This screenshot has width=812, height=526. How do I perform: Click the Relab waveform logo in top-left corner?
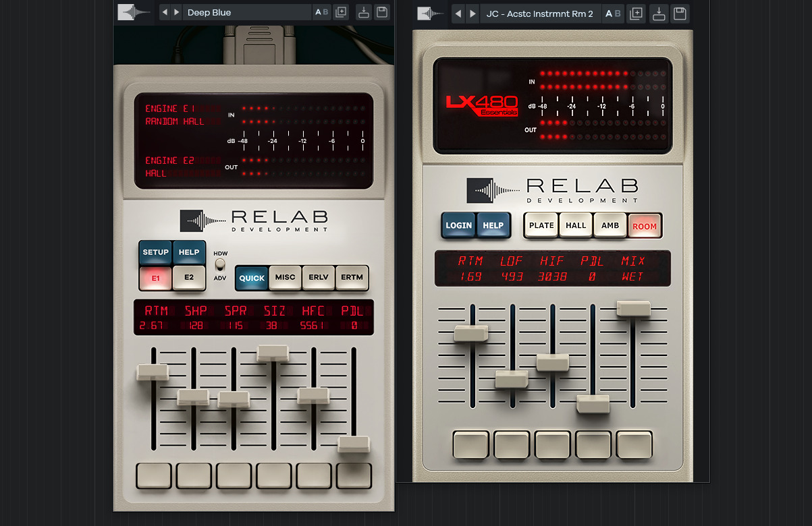[x=133, y=12]
